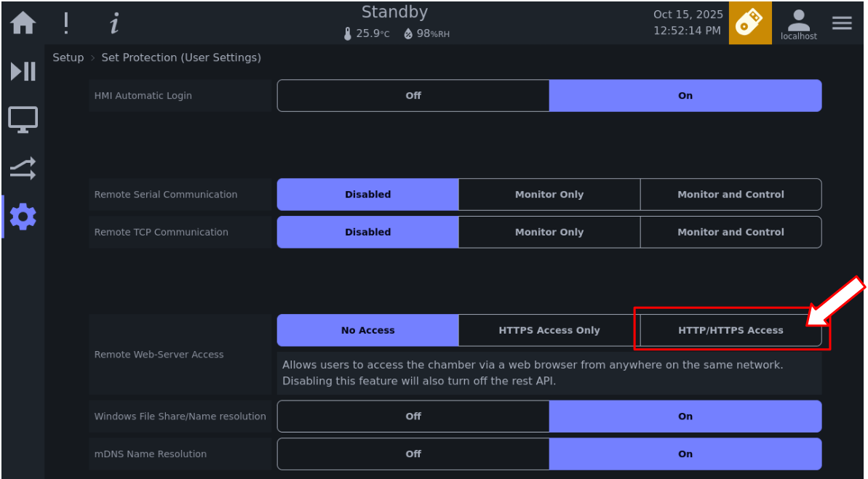
Task: Turn mDNS Name Resolution Off
Action: tap(413, 454)
